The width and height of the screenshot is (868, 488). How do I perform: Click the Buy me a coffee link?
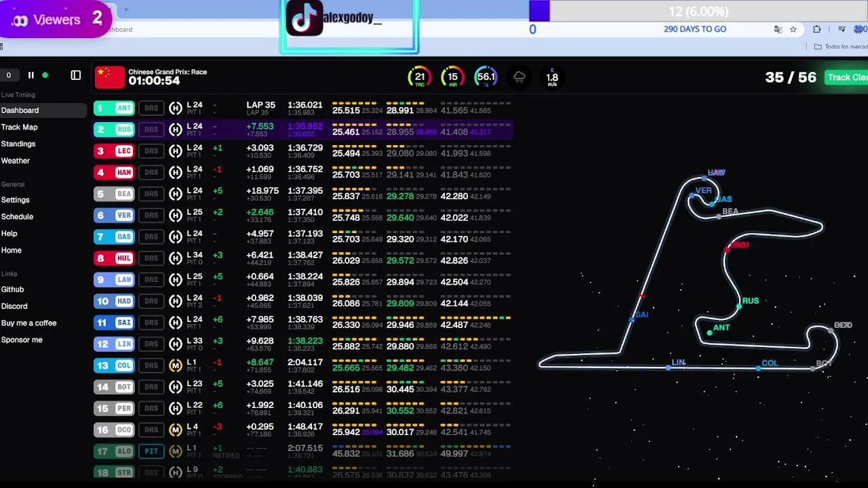28,323
